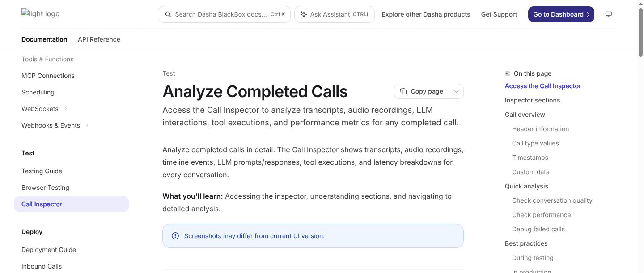
Task: Jump to Inspector sections heading
Action: 532,100
